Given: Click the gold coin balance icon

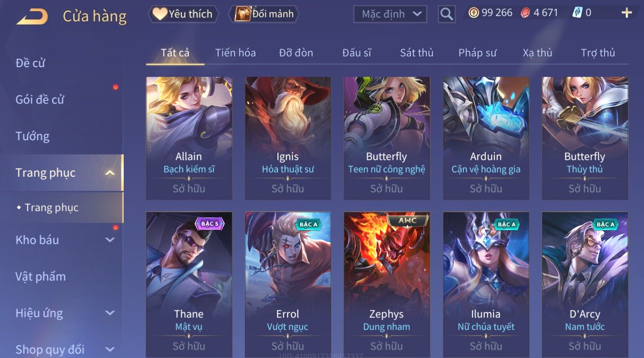Looking at the screenshot, I should tap(473, 13).
